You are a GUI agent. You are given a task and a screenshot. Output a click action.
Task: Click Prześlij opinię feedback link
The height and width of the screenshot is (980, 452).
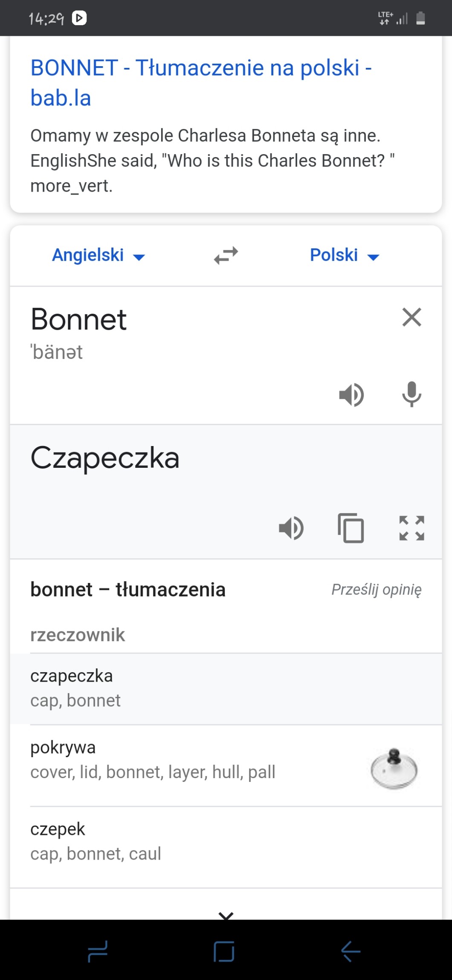pos(377,589)
